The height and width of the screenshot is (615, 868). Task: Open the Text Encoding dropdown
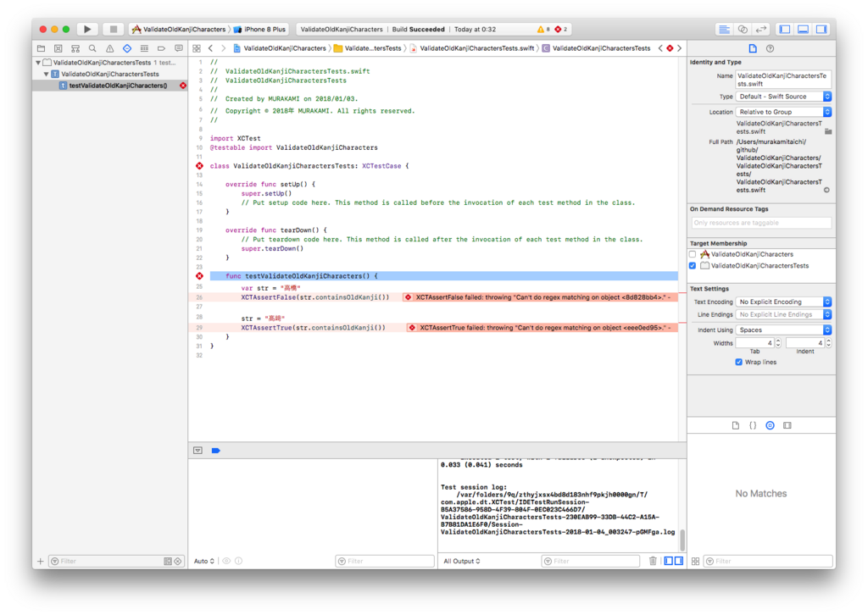783,302
